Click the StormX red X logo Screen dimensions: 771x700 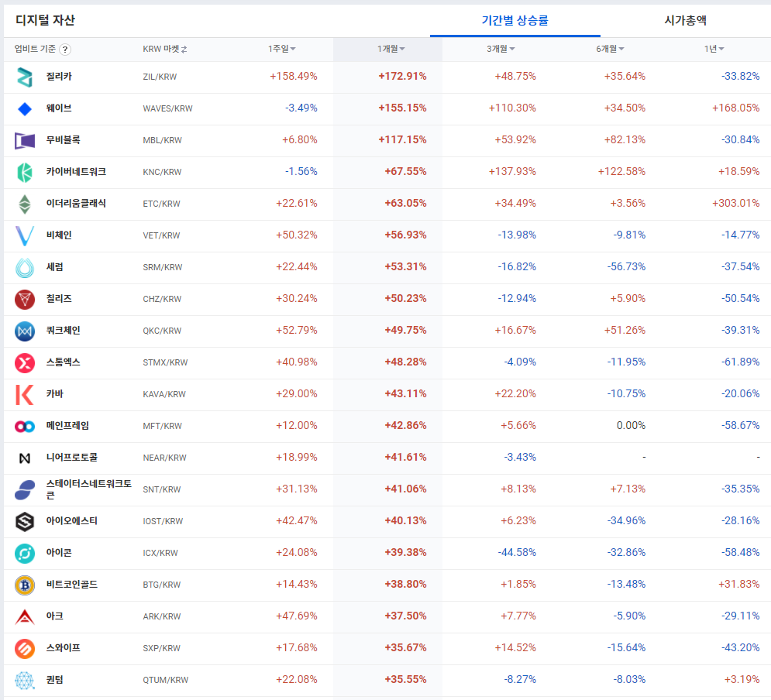coord(25,363)
